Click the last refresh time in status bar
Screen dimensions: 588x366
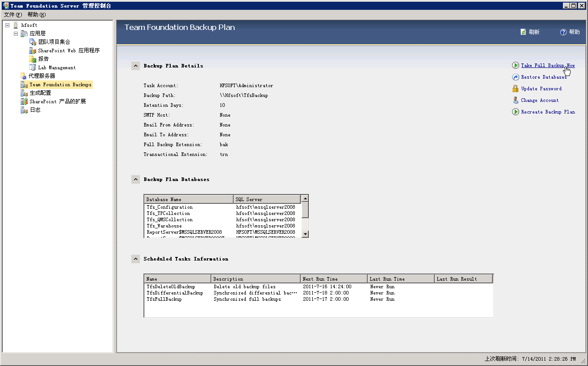(x=530, y=359)
